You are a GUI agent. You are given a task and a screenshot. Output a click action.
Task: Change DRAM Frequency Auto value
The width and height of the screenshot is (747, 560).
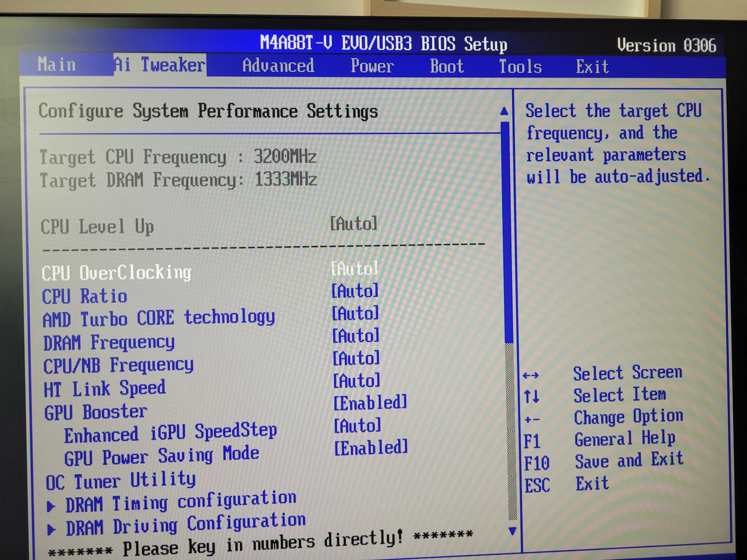click(356, 336)
